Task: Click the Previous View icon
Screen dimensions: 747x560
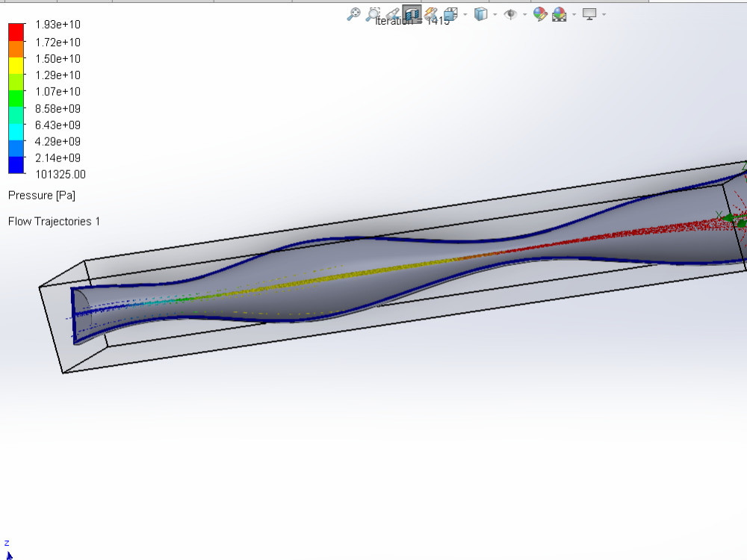Action: tap(392, 13)
